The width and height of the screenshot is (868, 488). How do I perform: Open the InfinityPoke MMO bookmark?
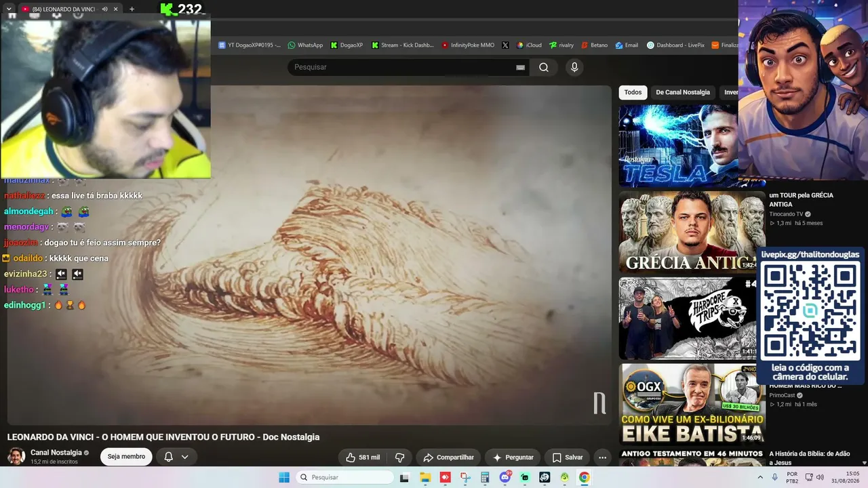point(468,45)
